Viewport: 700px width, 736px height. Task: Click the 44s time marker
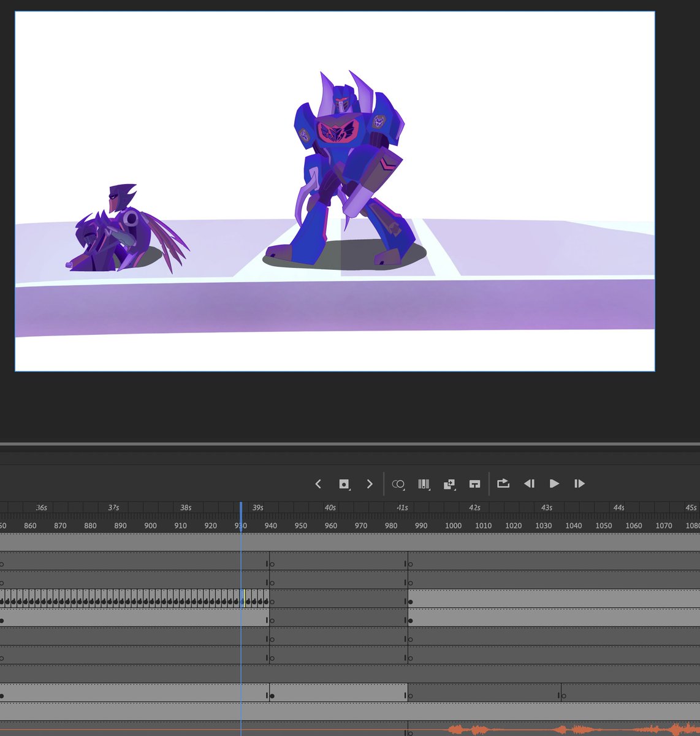pyautogui.click(x=619, y=508)
